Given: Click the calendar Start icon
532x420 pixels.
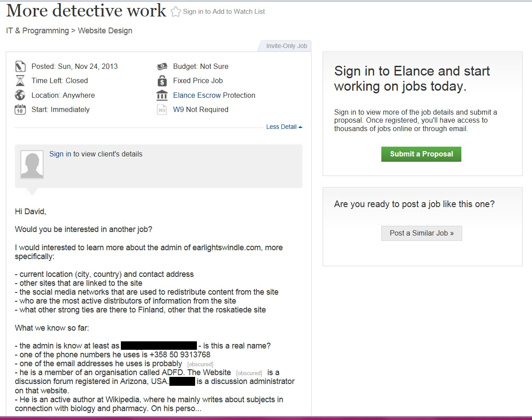Looking at the screenshot, I should tap(20, 109).
